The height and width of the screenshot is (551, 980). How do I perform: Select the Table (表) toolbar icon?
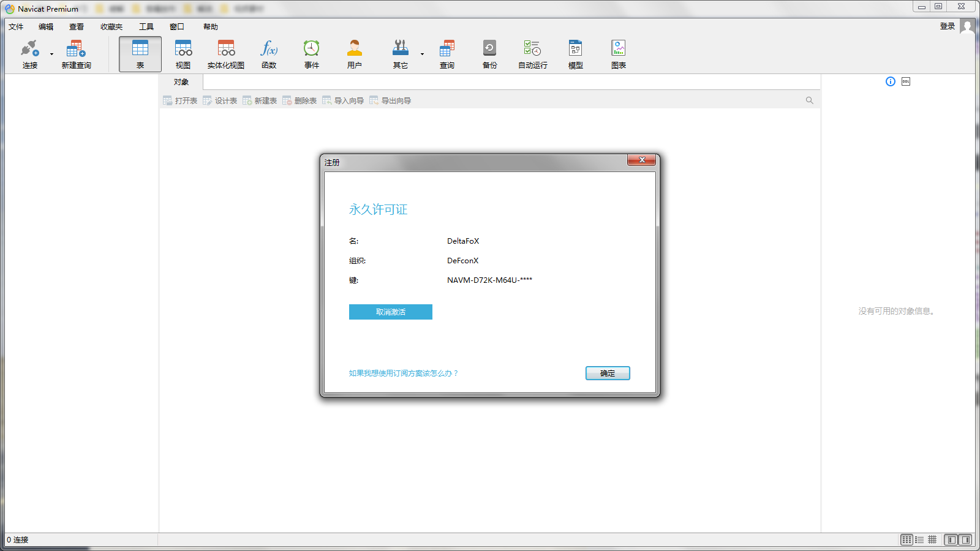click(140, 54)
